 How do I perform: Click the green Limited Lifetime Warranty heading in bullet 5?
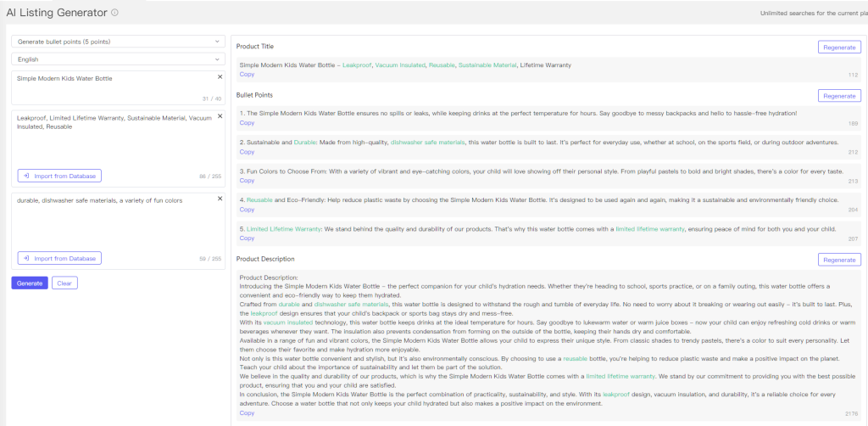click(284, 229)
